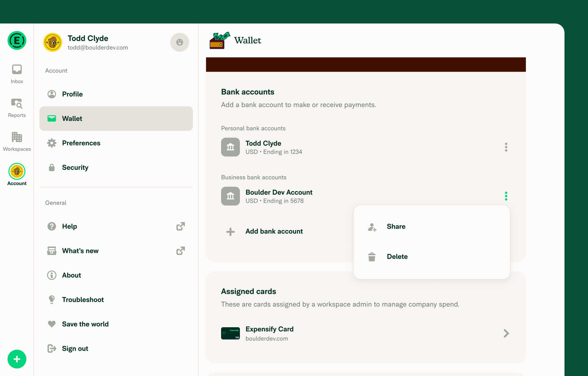Click the bank icon next to Boulder Dev Account
The height and width of the screenshot is (376, 588).
[230, 196]
